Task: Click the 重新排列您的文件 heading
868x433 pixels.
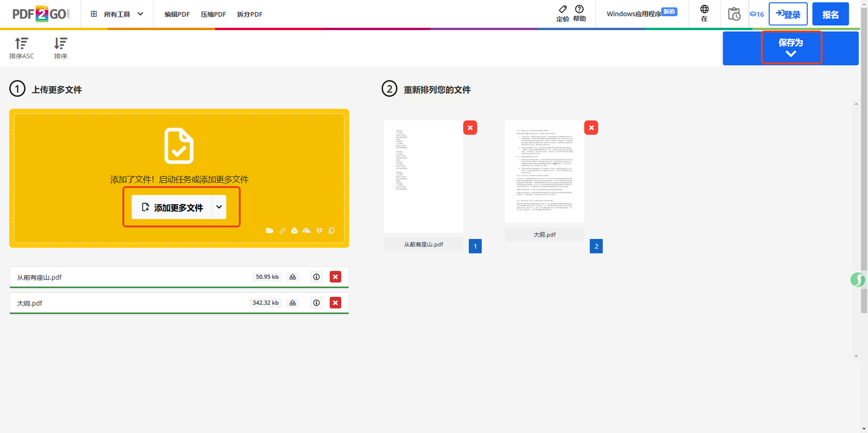Action: pos(437,90)
